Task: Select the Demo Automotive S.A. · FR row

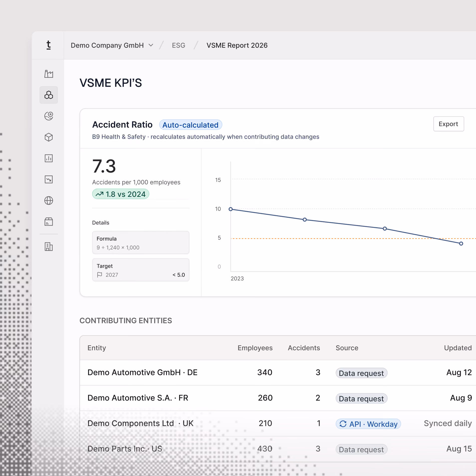Action: pyautogui.click(x=278, y=398)
